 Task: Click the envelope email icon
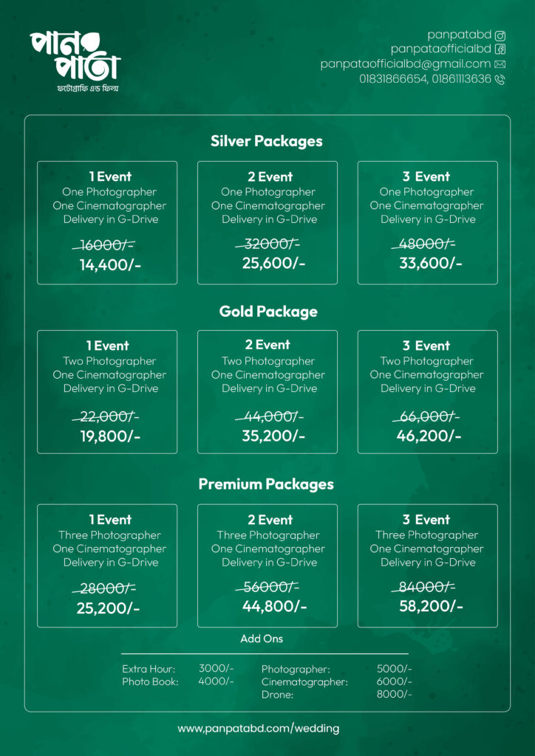tap(500, 64)
